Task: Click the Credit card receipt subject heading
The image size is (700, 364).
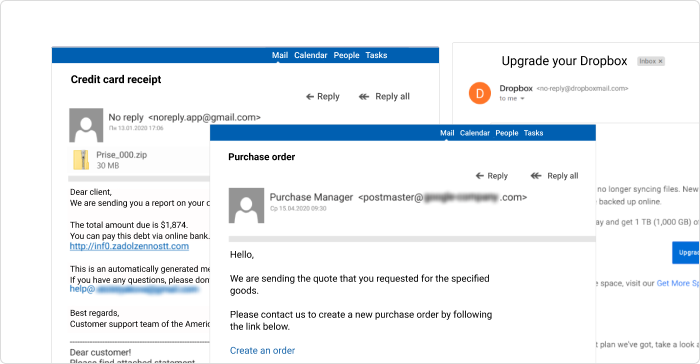Action: pyautogui.click(x=116, y=79)
